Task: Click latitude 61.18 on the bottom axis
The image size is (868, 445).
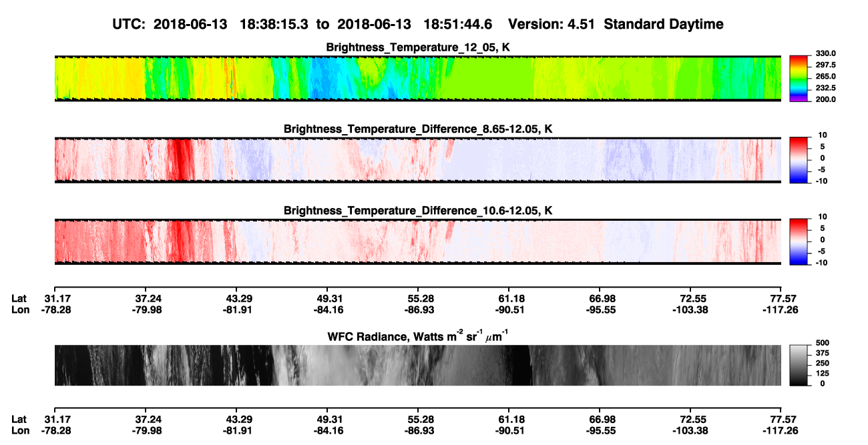Action: [x=509, y=419]
